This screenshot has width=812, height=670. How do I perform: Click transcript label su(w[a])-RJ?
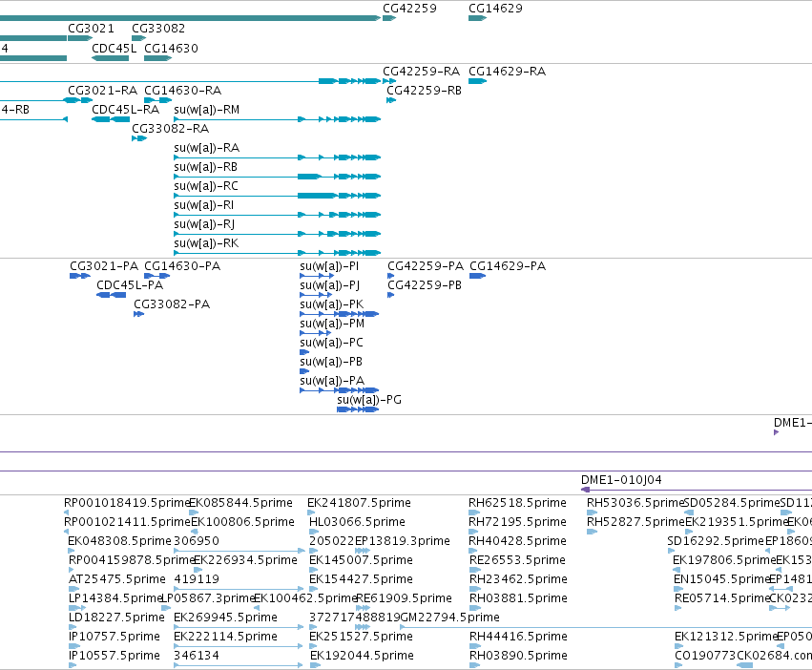204,224
